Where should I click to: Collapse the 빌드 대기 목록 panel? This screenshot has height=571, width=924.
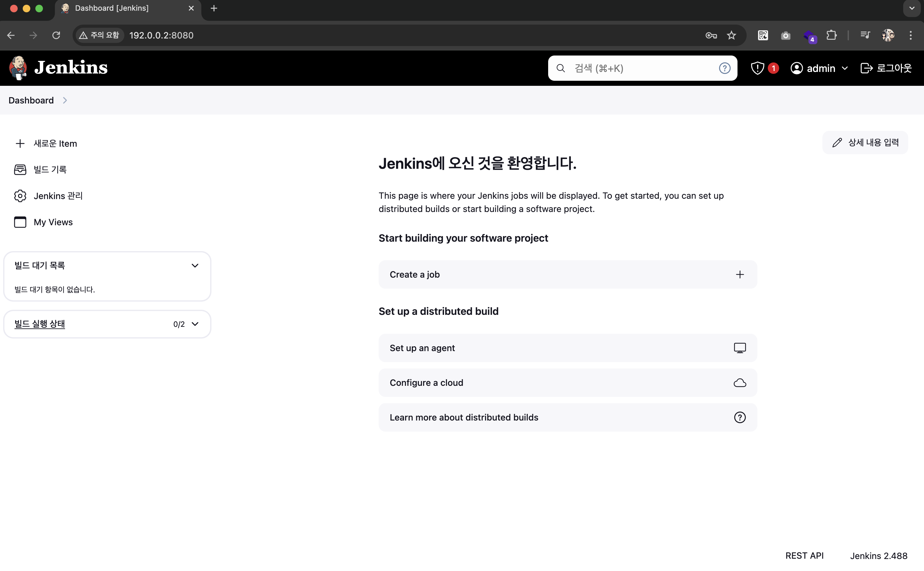(x=195, y=266)
